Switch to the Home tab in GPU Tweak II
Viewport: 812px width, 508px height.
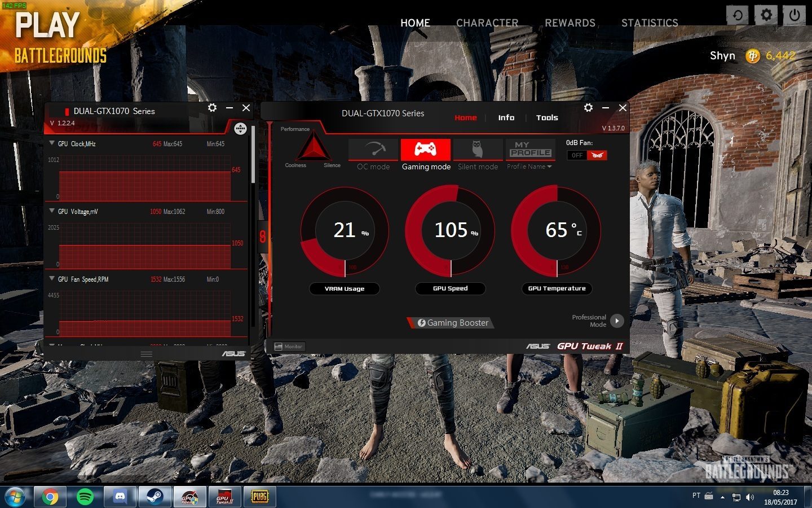coord(466,117)
